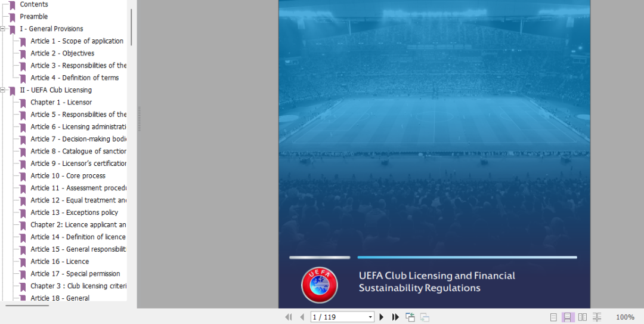Collapse the I - General Provisions section
Image resolution: width=644 pixels, height=324 pixels.
(x=3, y=29)
